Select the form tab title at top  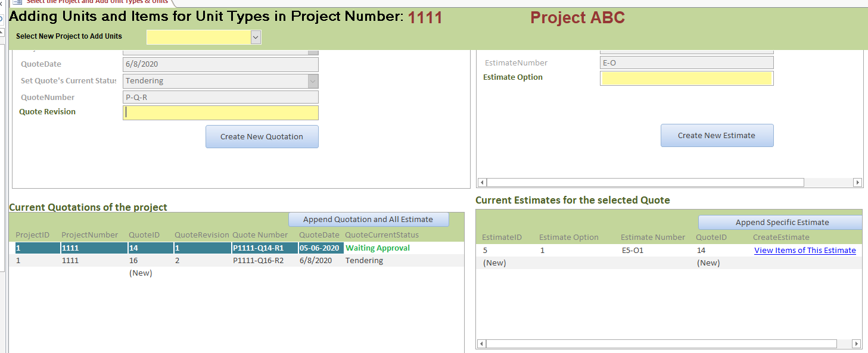coord(97,2)
